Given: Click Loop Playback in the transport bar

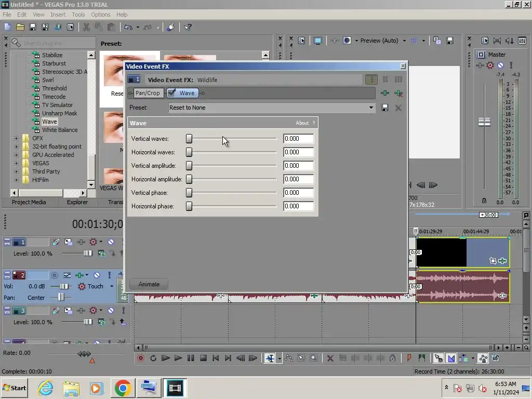Looking at the screenshot, I should 153,358.
